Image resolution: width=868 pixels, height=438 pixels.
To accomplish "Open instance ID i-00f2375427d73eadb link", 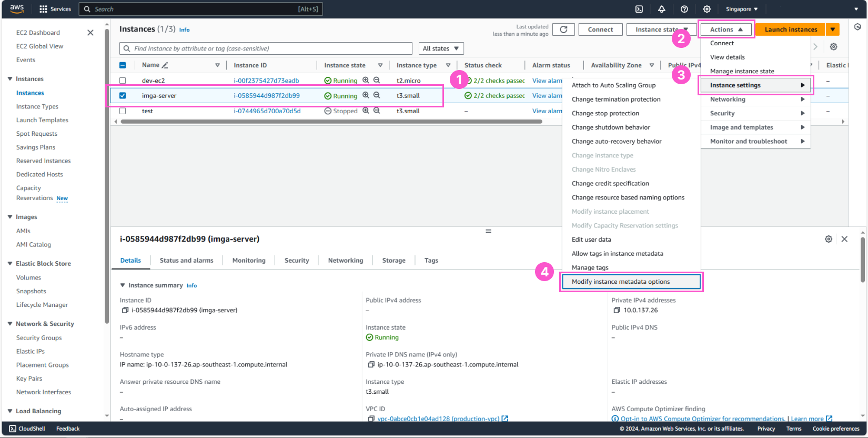I will tap(266, 81).
